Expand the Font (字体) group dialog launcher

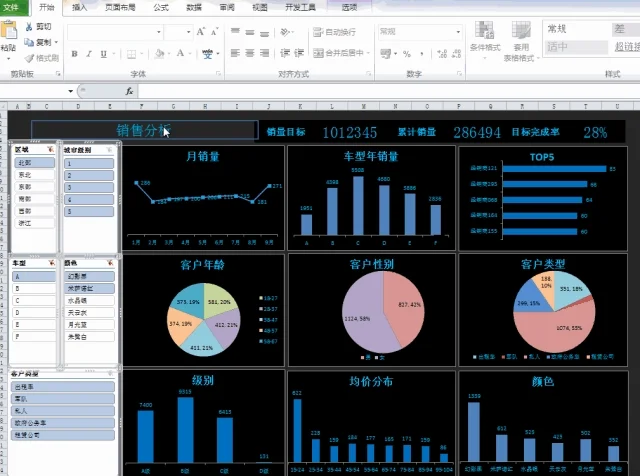pyautogui.click(x=218, y=74)
